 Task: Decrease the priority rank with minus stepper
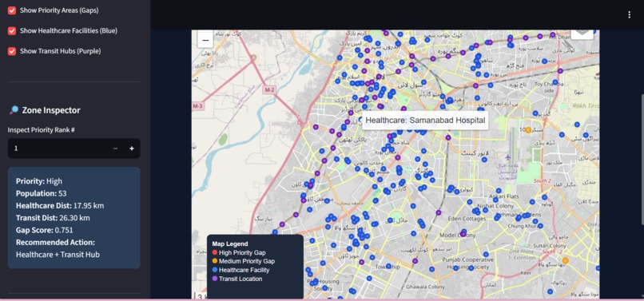click(x=115, y=149)
